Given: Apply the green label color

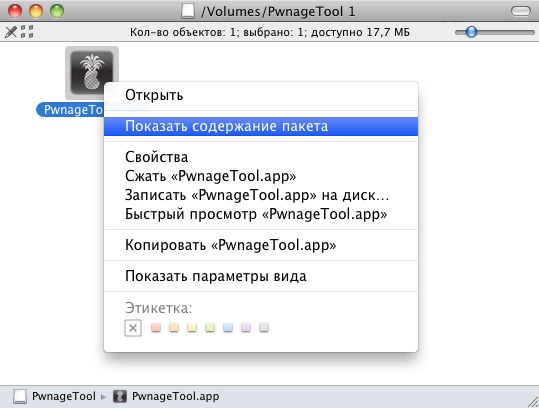Looking at the screenshot, I should 210,327.
